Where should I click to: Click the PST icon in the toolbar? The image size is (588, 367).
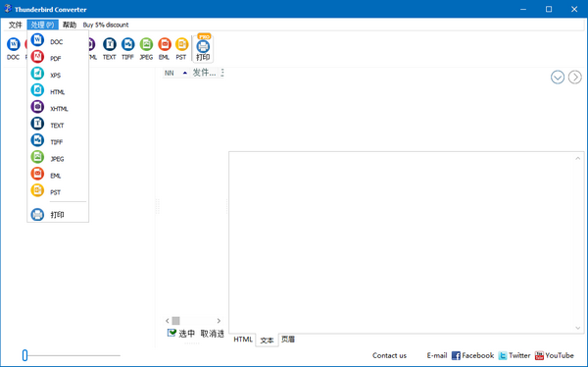click(x=181, y=49)
